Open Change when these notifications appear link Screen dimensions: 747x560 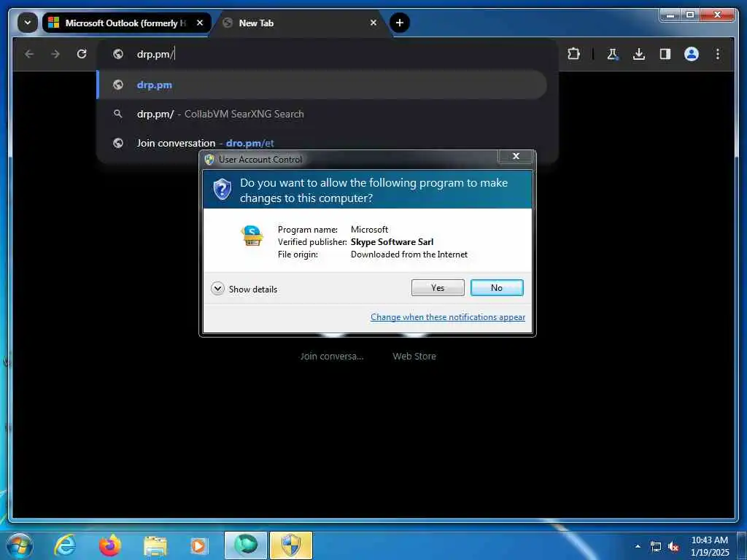pyautogui.click(x=448, y=317)
